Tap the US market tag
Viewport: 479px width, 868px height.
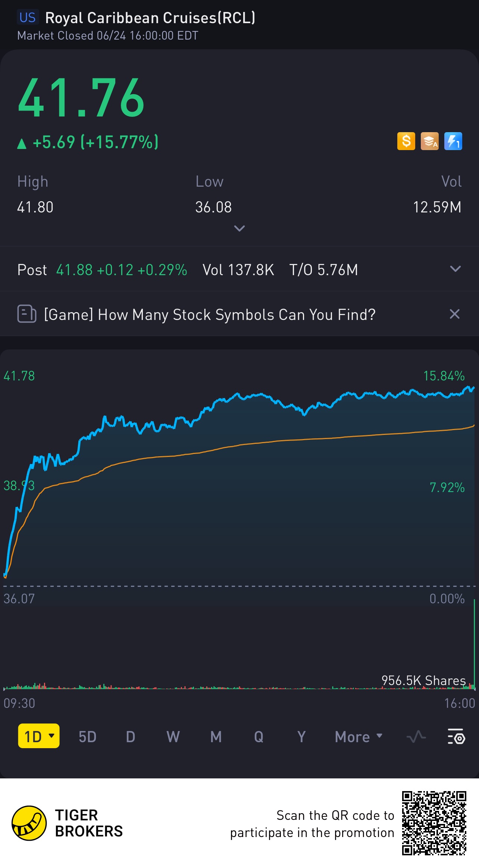tap(28, 18)
